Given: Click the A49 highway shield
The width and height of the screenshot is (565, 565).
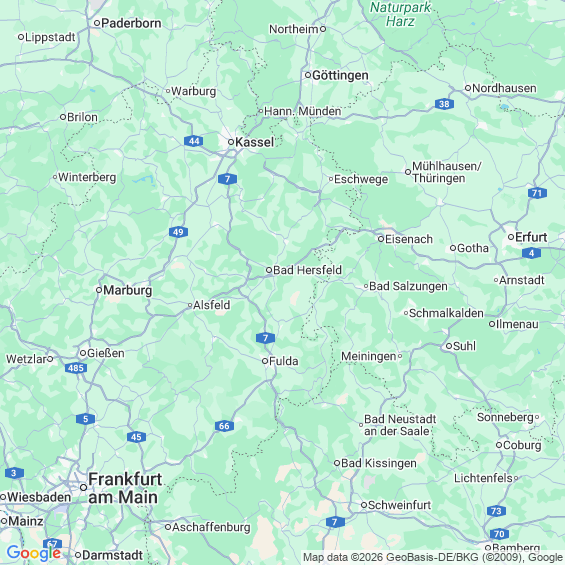Looking at the screenshot, I should coord(178,232).
